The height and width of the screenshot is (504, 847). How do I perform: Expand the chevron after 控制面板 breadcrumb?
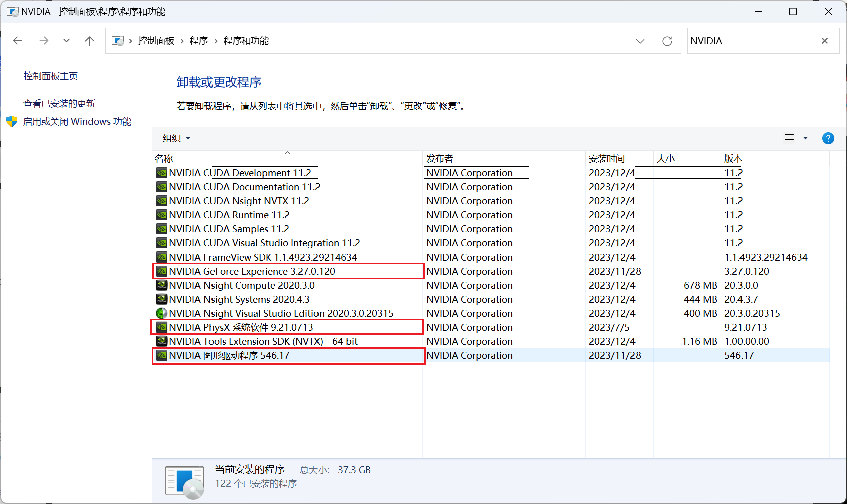[x=182, y=41]
